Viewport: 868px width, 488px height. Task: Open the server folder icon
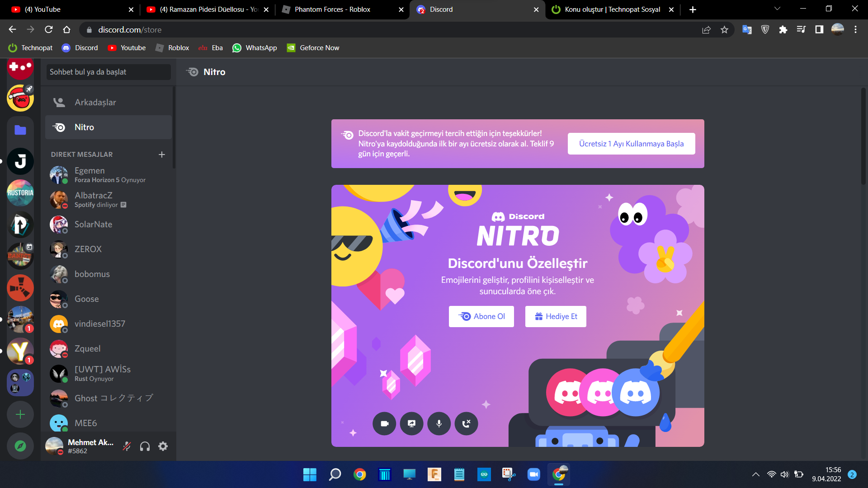coord(20,130)
